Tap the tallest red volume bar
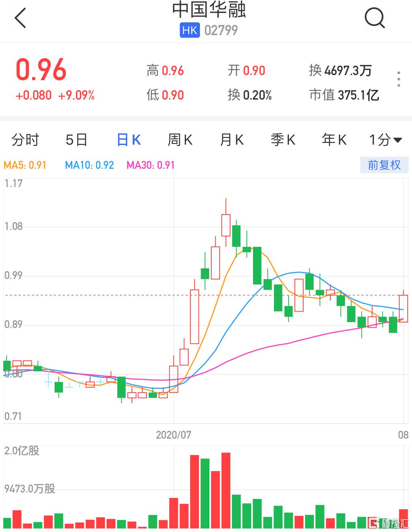Image resolution: width=412 pixels, height=532 pixels. click(226, 490)
